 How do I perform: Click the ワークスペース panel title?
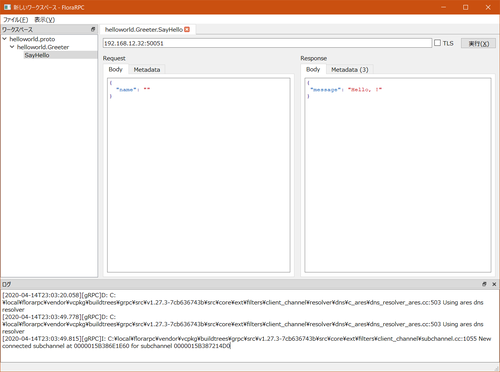pyautogui.click(x=17, y=29)
